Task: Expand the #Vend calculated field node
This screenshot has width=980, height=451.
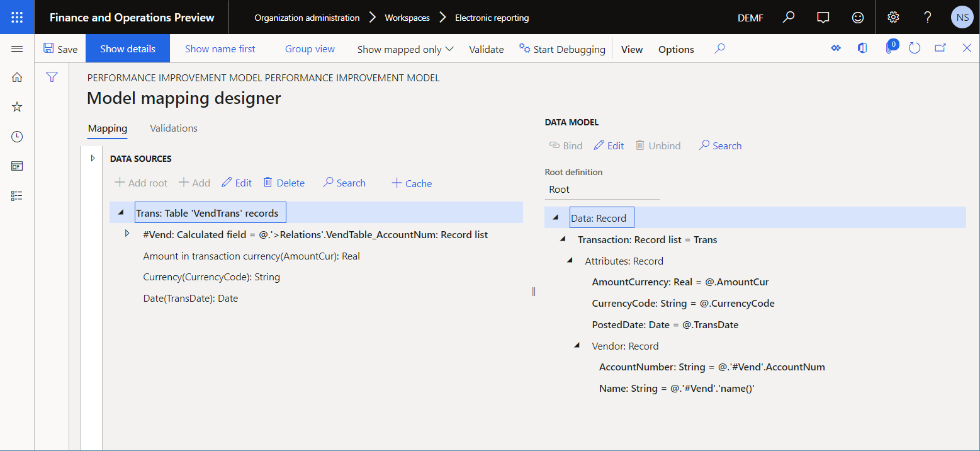Action: (127, 234)
